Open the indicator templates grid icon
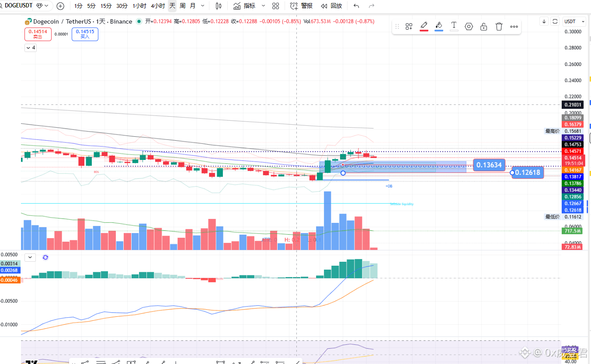The width and height of the screenshot is (591, 364). pyautogui.click(x=275, y=6)
